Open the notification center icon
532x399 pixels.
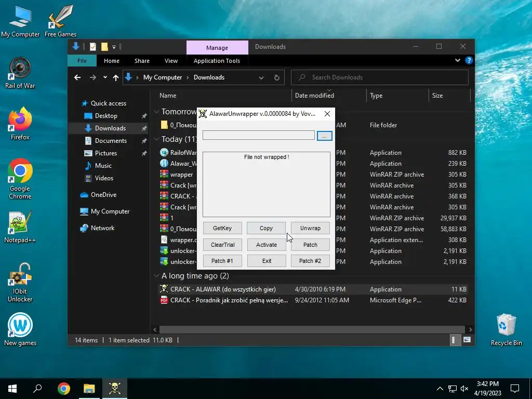[x=515, y=389]
